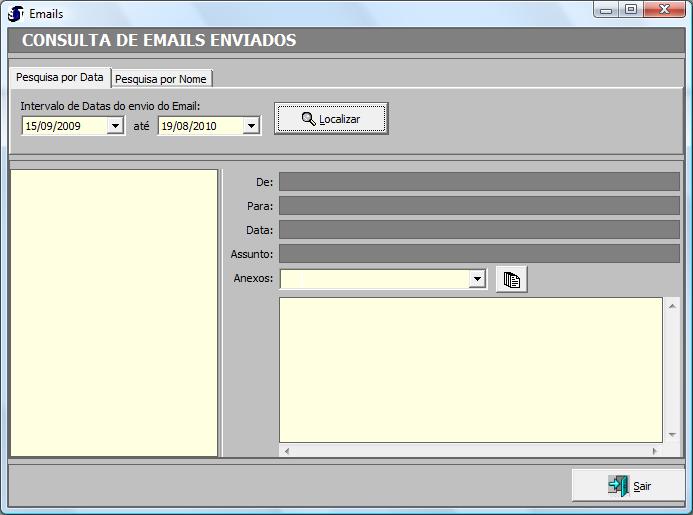Click inside the end date field
The width and height of the screenshot is (693, 515).
(x=199, y=126)
